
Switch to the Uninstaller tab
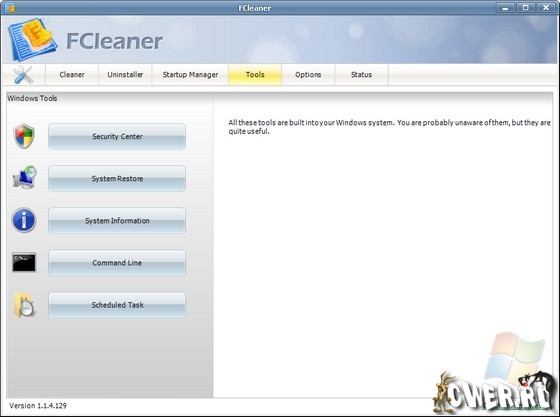click(125, 75)
